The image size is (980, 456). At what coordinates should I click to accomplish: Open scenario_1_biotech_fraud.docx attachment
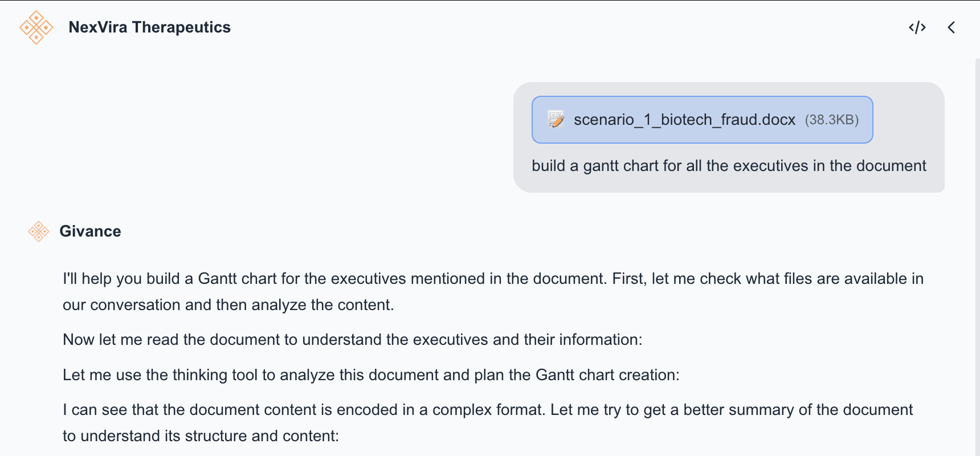[684, 120]
